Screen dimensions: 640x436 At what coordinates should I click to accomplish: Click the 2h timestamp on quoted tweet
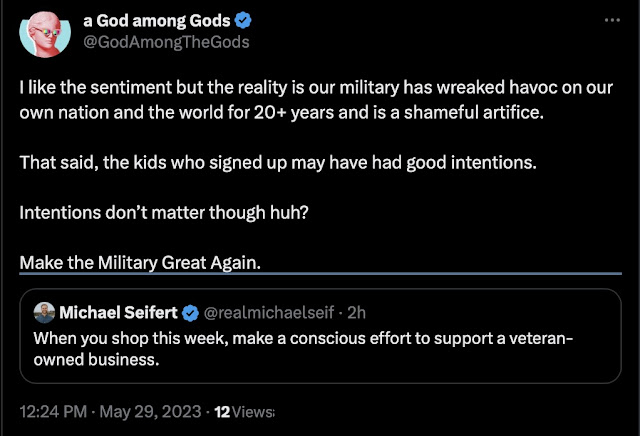355,313
